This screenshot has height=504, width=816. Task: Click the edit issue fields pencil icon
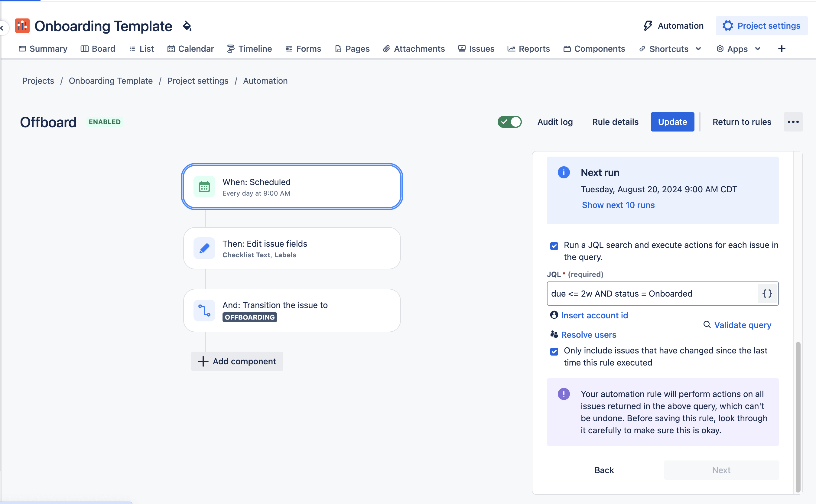pyautogui.click(x=204, y=248)
